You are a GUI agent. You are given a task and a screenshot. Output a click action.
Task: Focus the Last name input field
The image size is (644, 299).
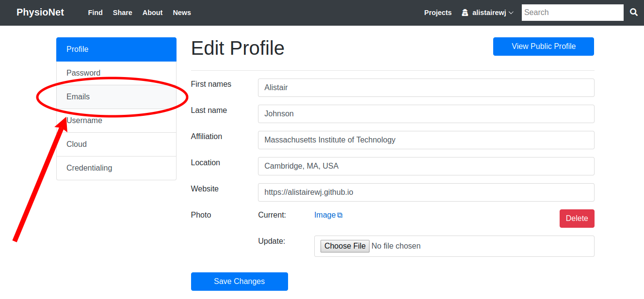tap(426, 114)
